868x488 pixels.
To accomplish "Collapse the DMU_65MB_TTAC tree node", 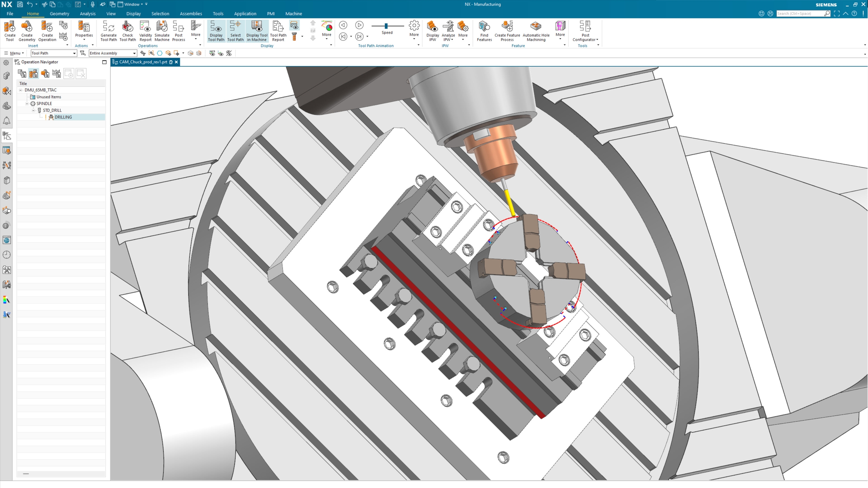I will [20, 90].
